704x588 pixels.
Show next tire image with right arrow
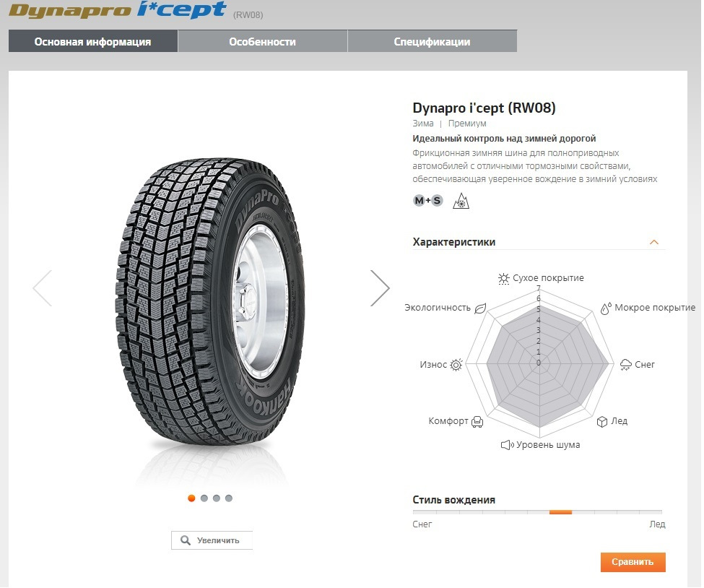380,288
